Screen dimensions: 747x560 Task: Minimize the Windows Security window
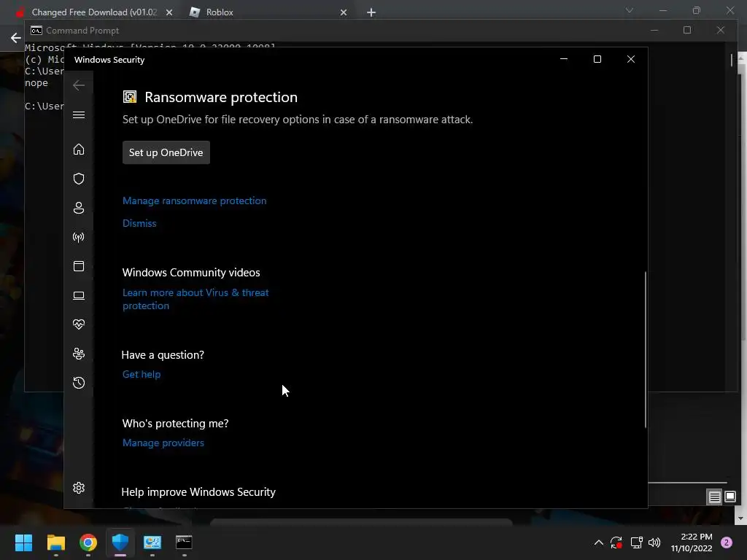(564, 59)
